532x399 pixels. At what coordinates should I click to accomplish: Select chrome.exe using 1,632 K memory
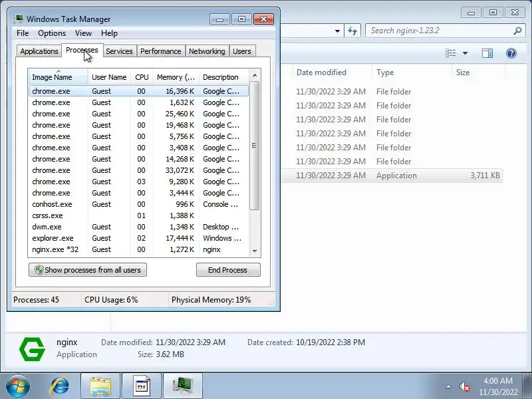[139, 102]
